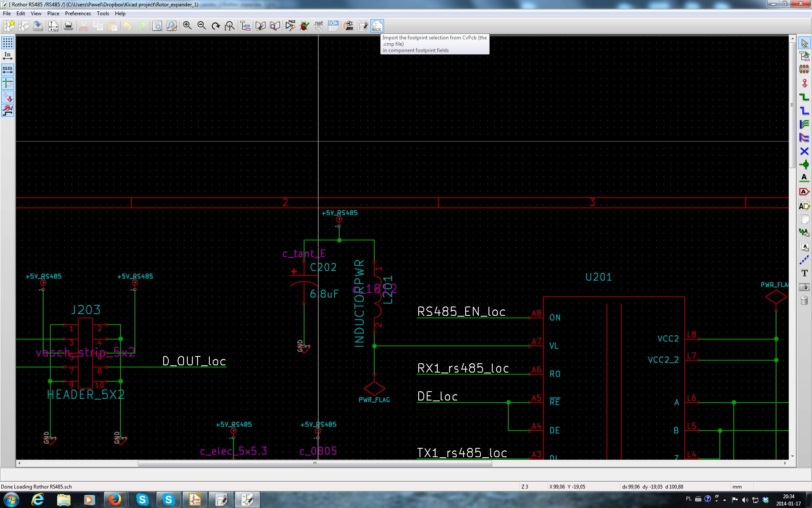Open the Preferences menu

(78, 14)
